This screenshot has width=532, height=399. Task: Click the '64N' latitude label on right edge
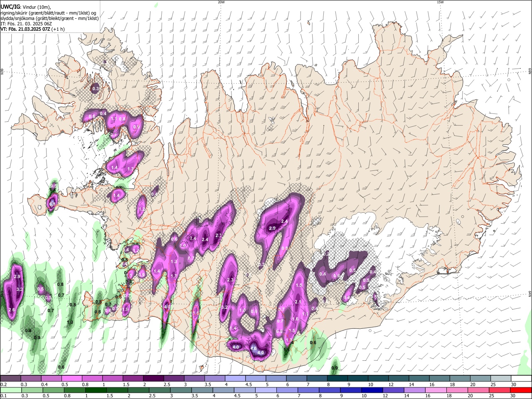pyautogui.click(x=530, y=293)
